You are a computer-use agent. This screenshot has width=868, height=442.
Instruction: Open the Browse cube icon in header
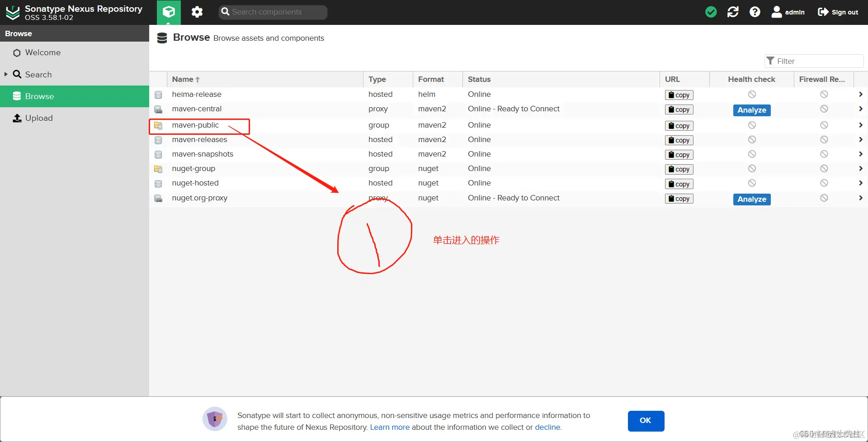coord(169,12)
